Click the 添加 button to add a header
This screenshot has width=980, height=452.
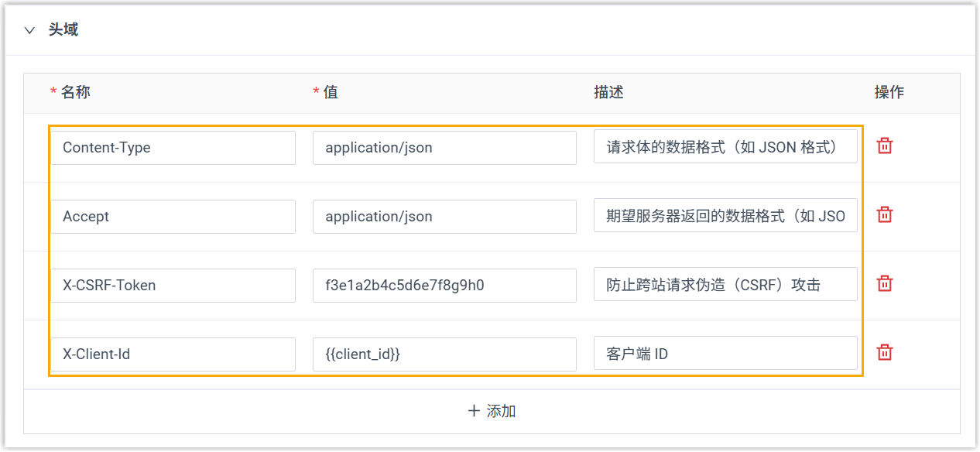point(492,411)
